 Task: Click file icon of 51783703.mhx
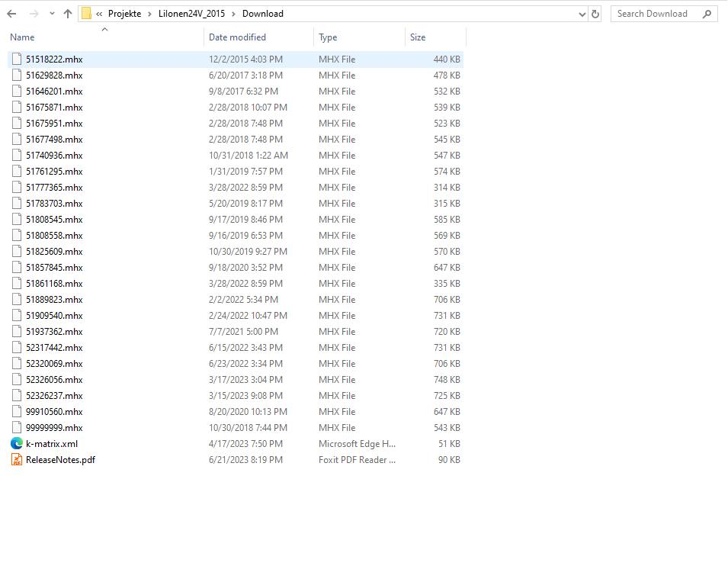click(17, 203)
